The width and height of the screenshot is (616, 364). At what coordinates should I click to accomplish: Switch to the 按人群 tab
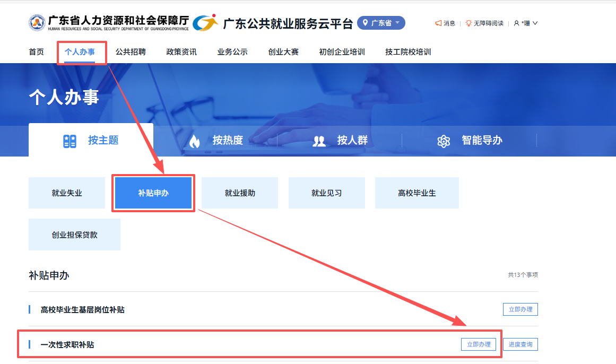(340, 140)
